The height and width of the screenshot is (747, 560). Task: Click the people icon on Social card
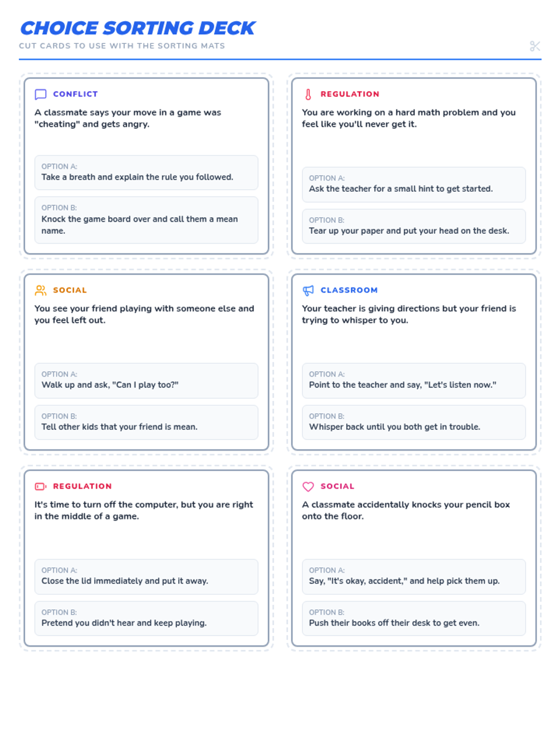point(41,290)
